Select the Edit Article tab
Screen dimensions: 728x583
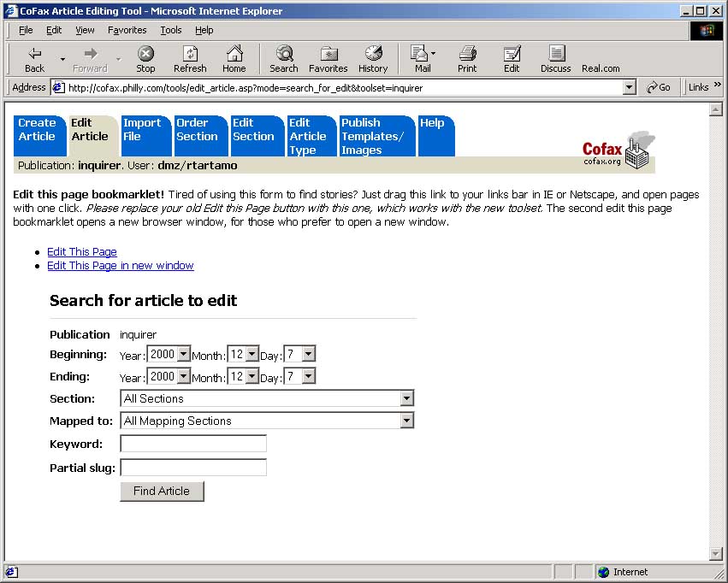93,135
